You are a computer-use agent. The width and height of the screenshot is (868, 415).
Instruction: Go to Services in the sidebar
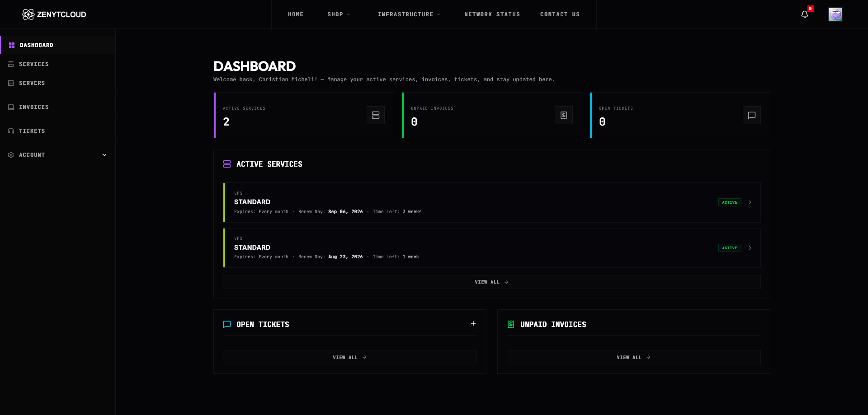pos(58,64)
